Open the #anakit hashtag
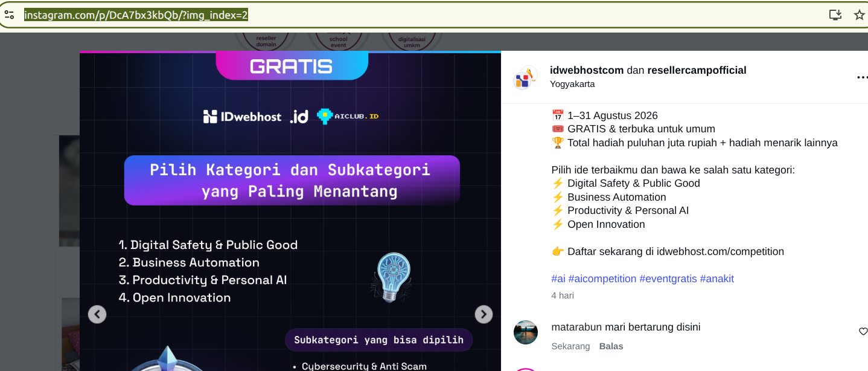 (717, 279)
